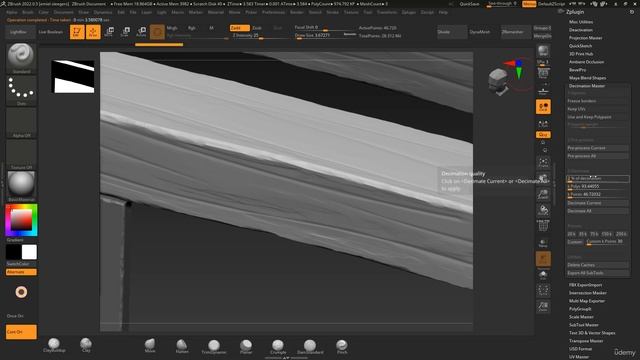
Task: Click the Decimate All button
Action: point(598,211)
